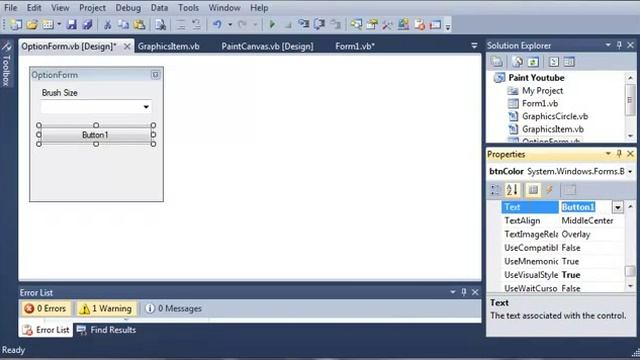Click the Save All toolbar icon

[87, 24]
